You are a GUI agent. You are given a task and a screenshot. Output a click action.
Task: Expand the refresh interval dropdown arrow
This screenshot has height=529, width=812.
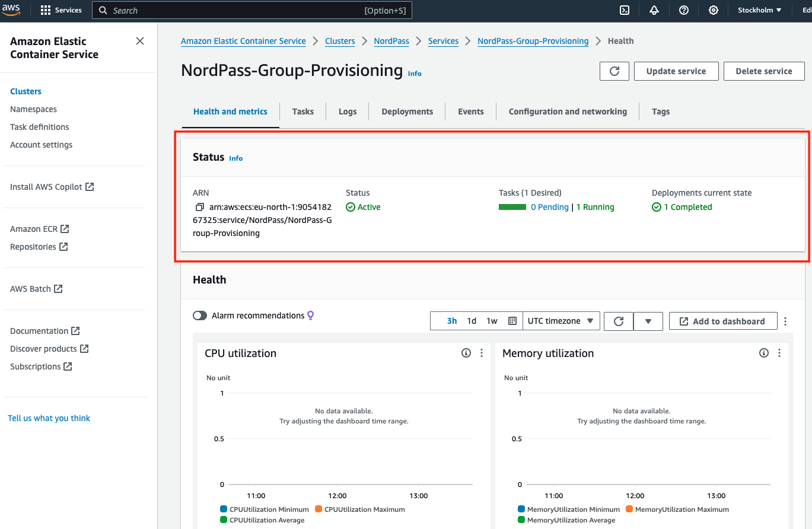click(x=648, y=321)
